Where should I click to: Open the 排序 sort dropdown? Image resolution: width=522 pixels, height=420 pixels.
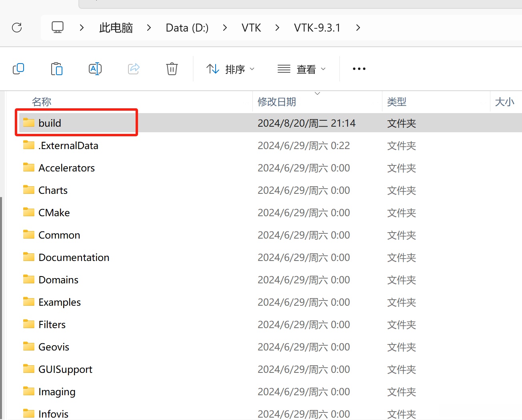tap(230, 69)
